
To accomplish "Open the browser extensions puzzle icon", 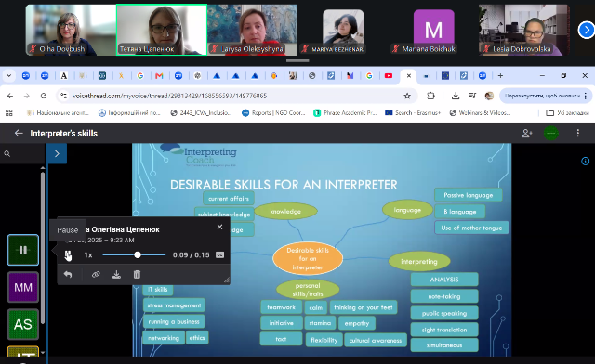I will pyautogui.click(x=430, y=96).
